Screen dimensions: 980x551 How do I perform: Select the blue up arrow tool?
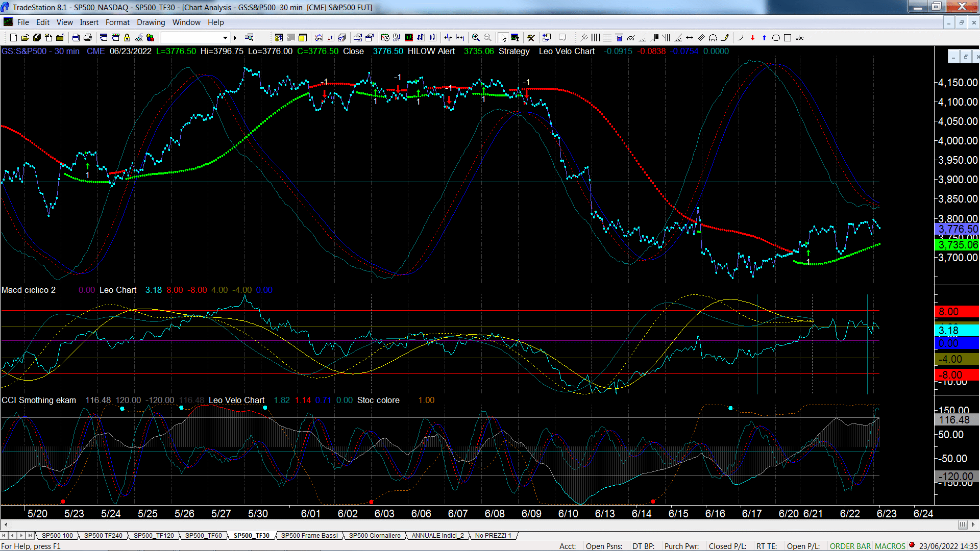tap(764, 38)
